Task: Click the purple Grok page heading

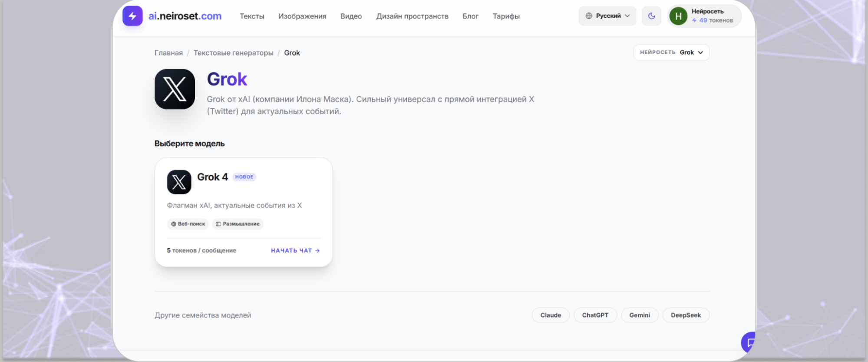Action: tap(227, 79)
